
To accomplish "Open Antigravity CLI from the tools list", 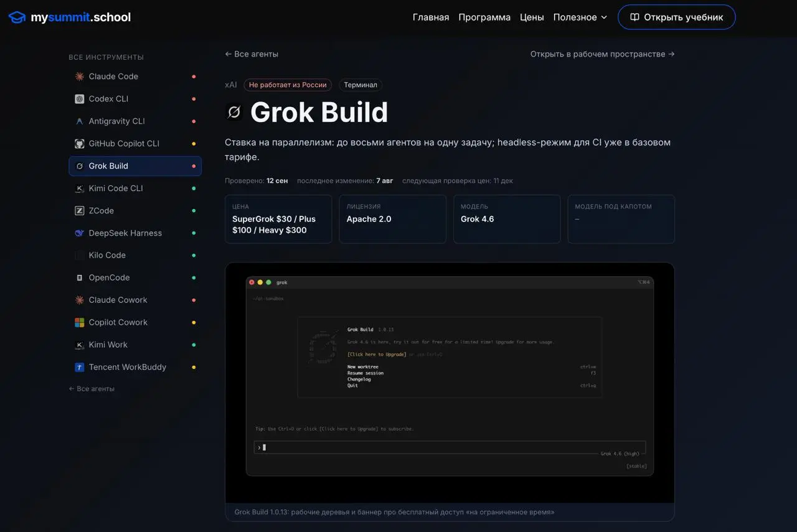I will (x=135, y=121).
